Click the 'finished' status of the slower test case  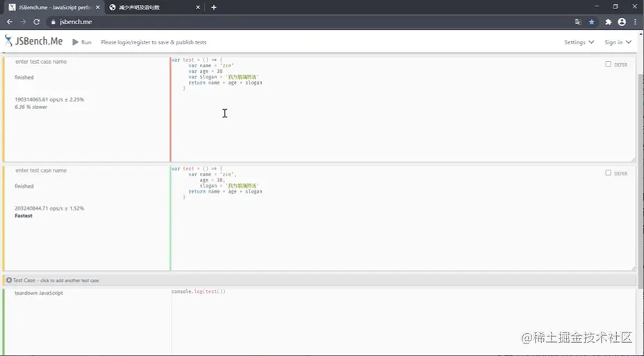[24, 77]
